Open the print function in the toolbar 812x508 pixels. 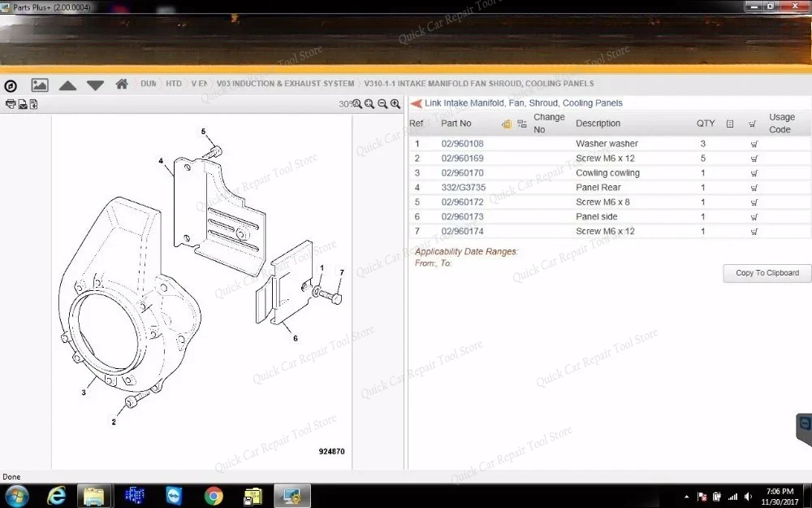coord(11,104)
